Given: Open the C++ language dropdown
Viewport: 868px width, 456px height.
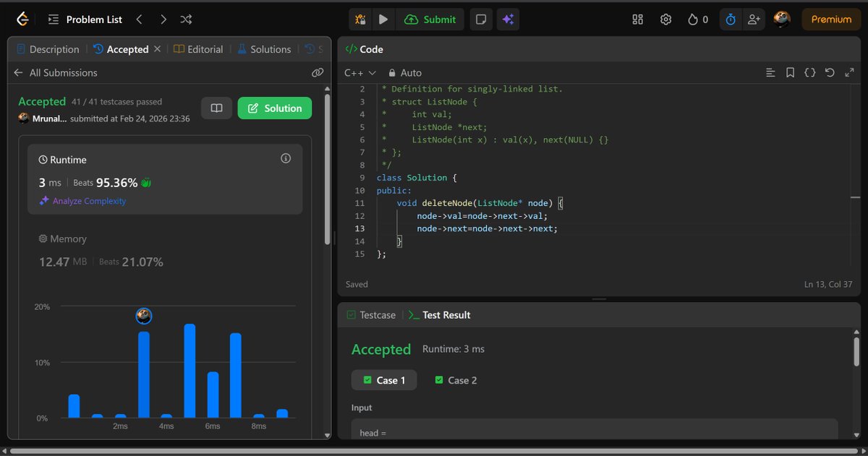Looking at the screenshot, I should pos(360,72).
